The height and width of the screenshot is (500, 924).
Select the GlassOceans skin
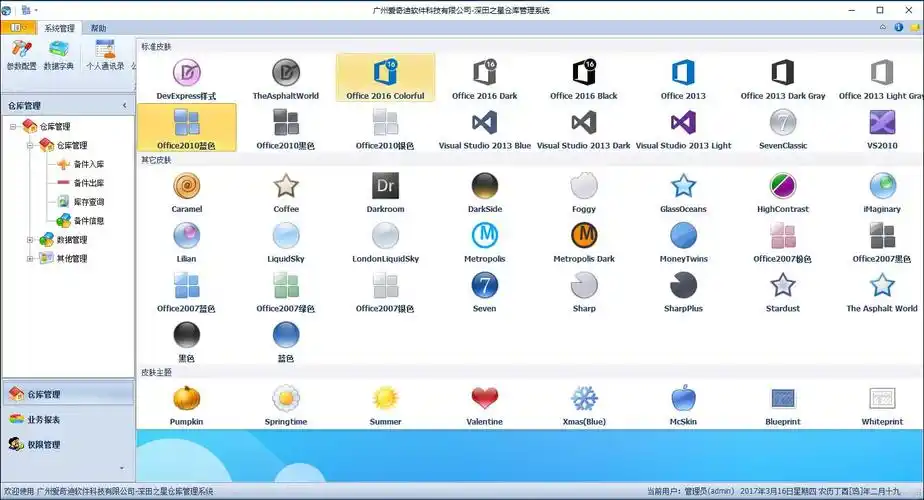(x=683, y=192)
